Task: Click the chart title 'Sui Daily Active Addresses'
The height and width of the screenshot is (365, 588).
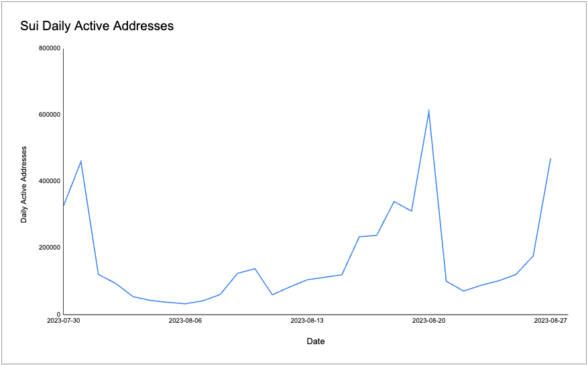Action: [x=97, y=26]
